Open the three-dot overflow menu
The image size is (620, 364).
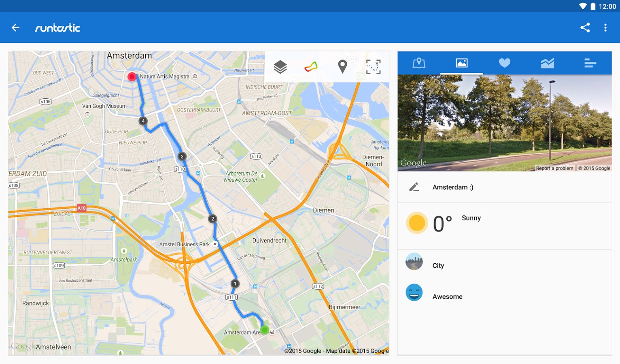[605, 28]
